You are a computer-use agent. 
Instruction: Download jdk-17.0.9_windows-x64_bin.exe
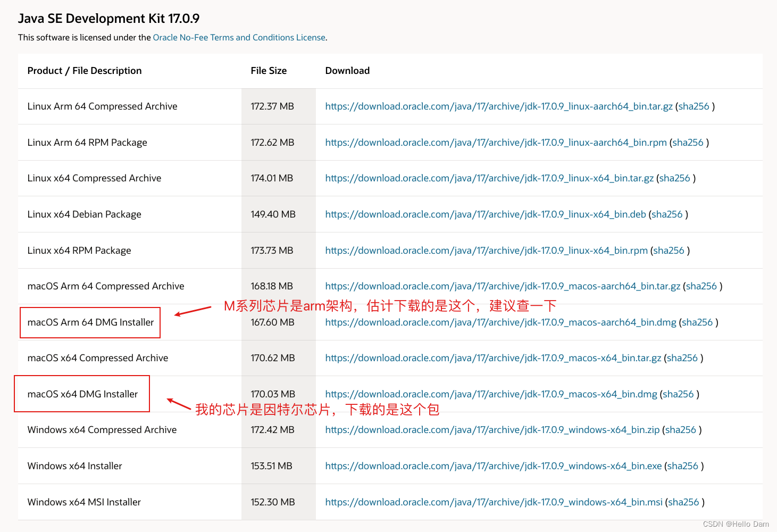coord(494,466)
